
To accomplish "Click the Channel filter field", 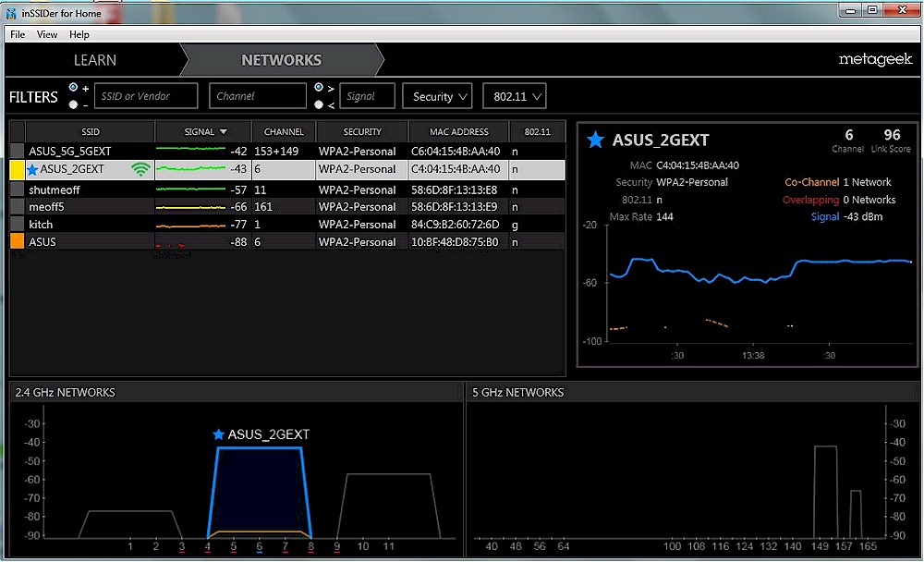I will tap(258, 96).
